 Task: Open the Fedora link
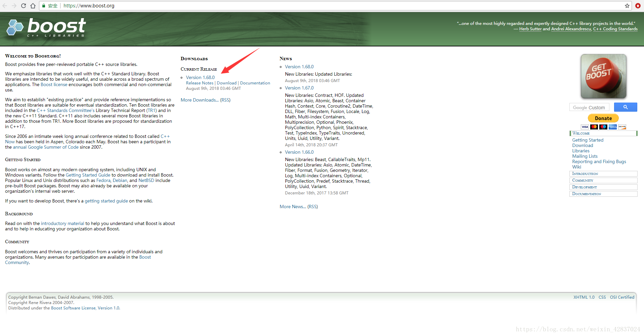point(104,180)
